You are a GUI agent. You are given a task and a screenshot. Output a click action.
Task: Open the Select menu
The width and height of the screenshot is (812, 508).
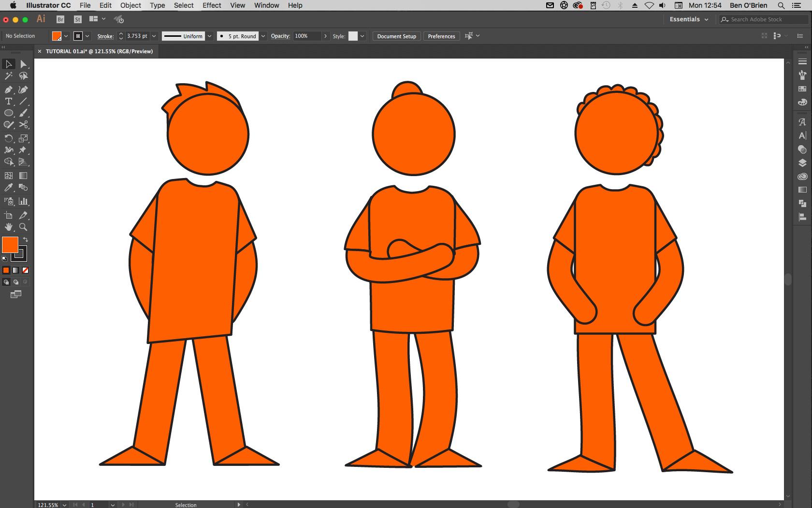184,5
